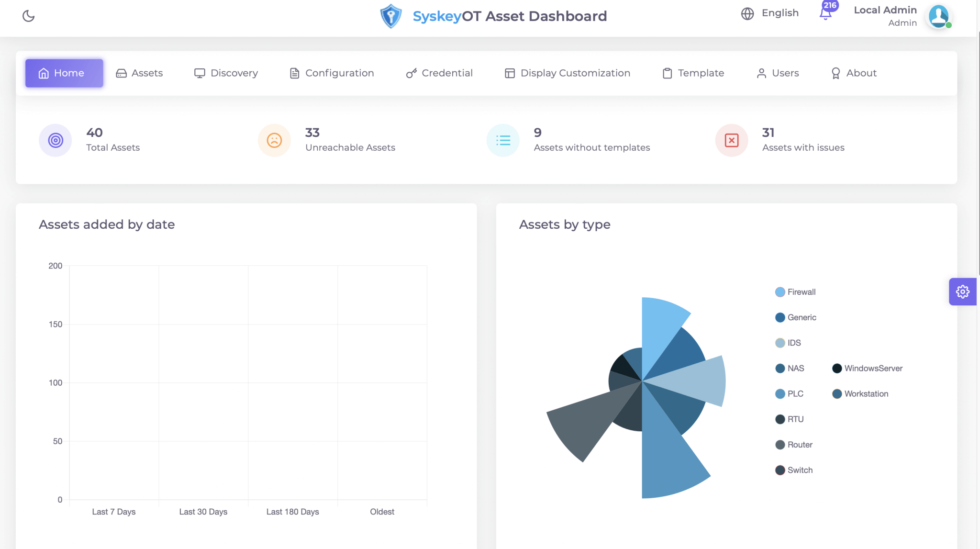
Task: Click the Unreachable Assets sad-face icon
Action: pos(274,140)
